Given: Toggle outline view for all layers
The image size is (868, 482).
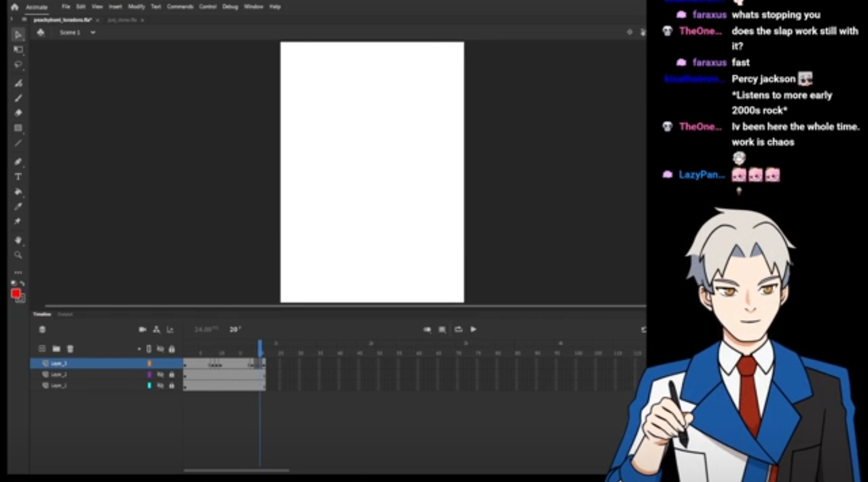Looking at the screenshot, I should click(x=149, y=349).
